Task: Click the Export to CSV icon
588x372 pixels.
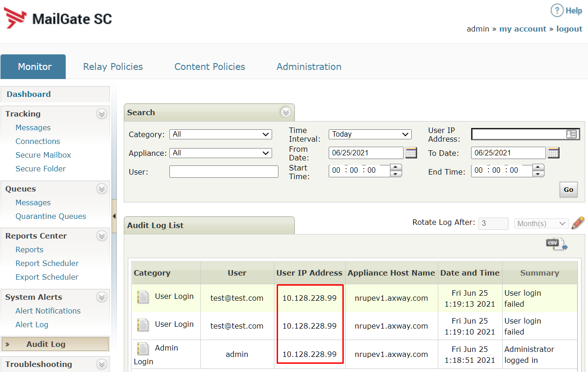Action: (x=556, y=244)
